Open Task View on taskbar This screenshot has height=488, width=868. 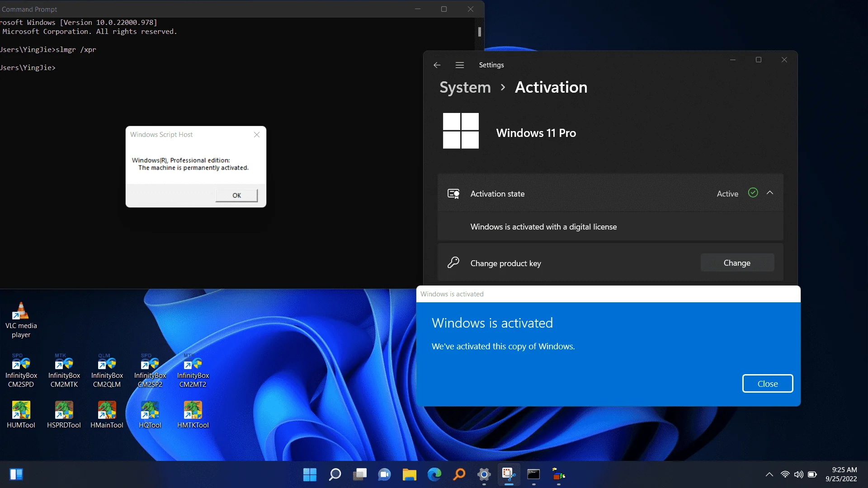[360, 474]
